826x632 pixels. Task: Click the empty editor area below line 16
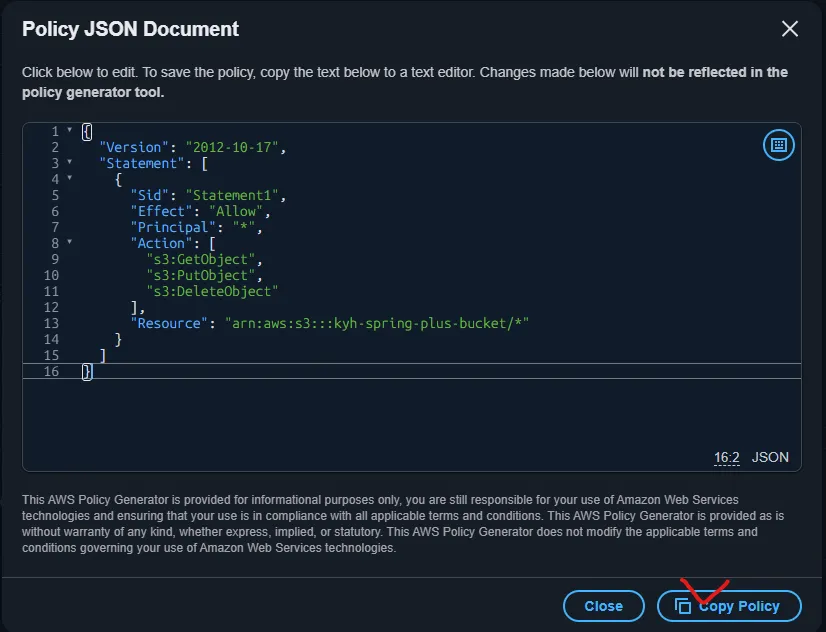pos(400,420)
